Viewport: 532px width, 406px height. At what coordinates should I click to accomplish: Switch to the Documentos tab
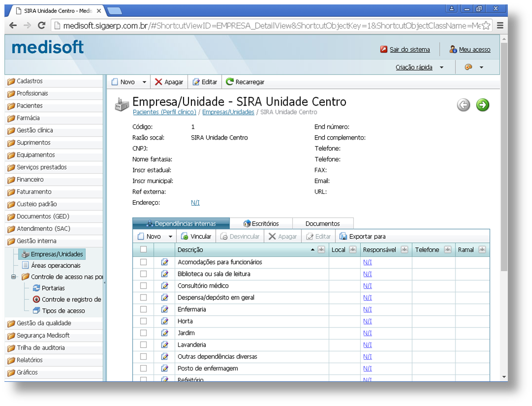[x=322, y=223]
